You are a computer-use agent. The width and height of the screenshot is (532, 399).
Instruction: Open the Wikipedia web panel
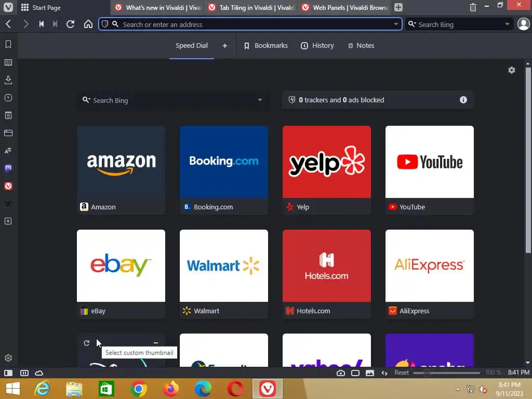pos(8,204)
